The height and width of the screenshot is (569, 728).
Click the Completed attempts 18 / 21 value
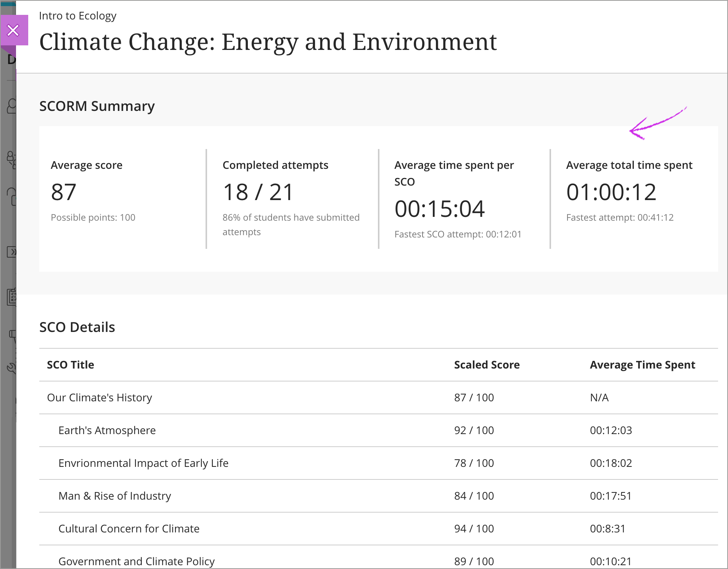[258, 192]
